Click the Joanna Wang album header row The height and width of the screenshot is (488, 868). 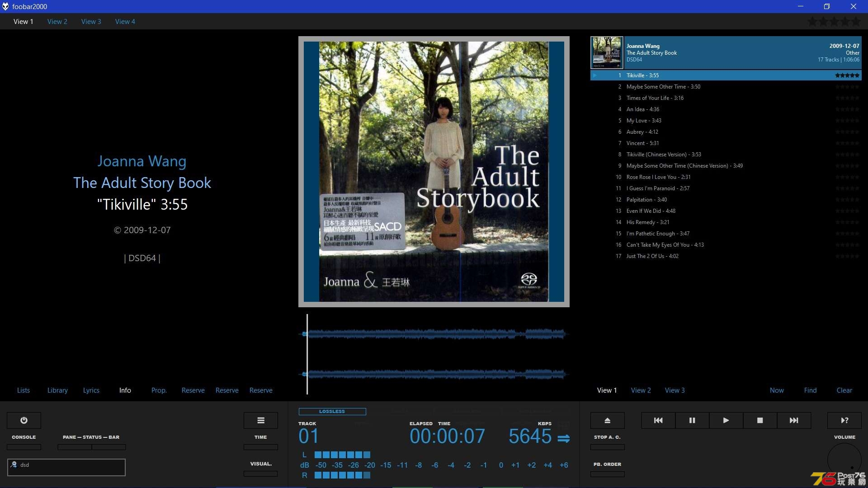point(726,52)
